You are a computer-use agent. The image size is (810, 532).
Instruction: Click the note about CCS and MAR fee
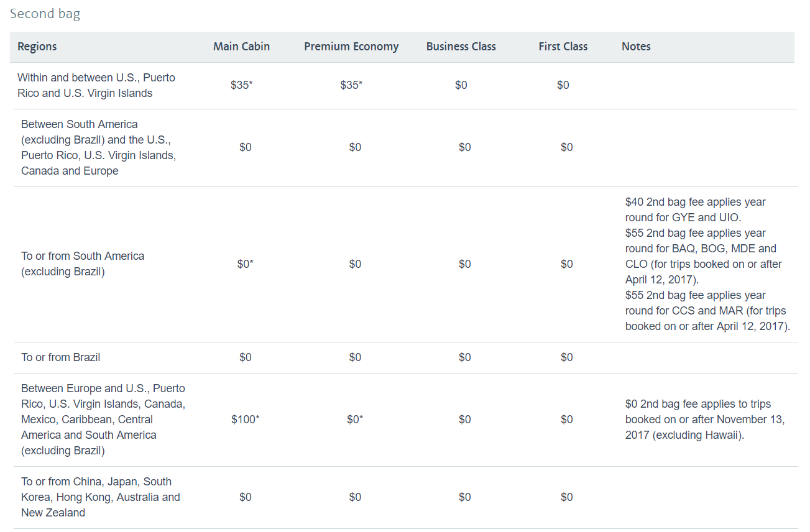[707, 311]
